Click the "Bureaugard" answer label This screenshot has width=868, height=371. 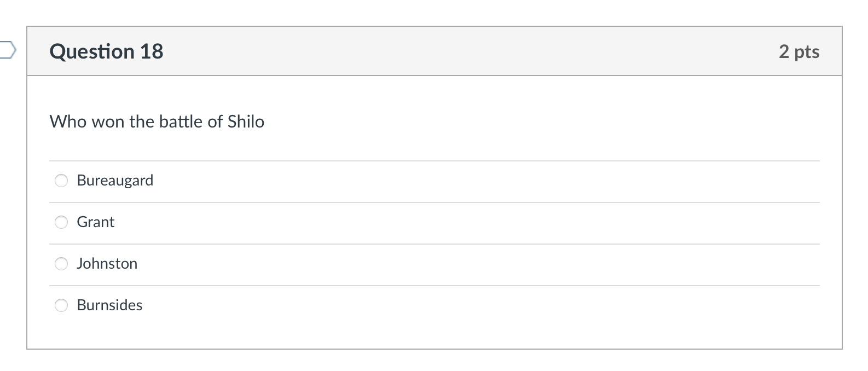[115, 181]
